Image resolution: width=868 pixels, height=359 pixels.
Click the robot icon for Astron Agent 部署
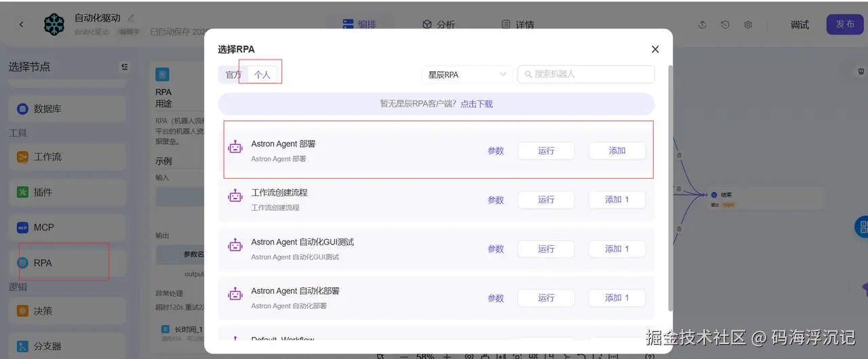235,147
